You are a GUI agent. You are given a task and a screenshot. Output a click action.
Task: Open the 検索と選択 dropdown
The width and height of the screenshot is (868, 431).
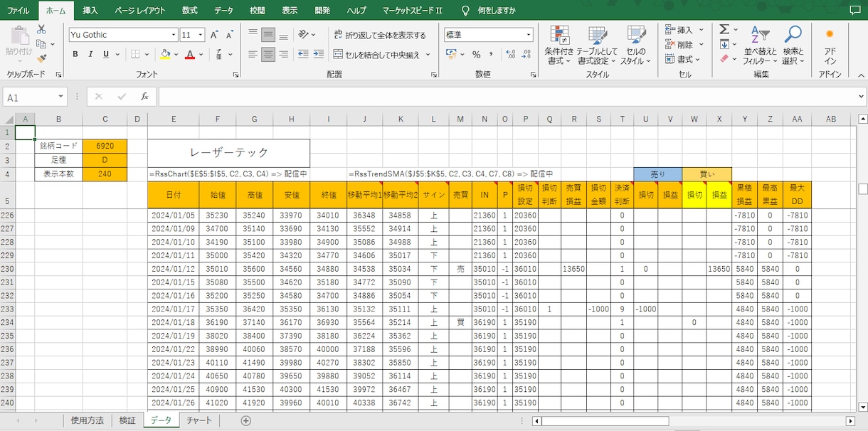click(x=793, y=46)
